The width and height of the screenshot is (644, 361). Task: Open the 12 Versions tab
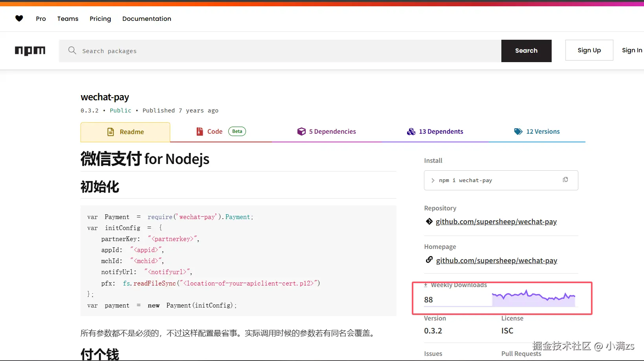click(537, 132)
